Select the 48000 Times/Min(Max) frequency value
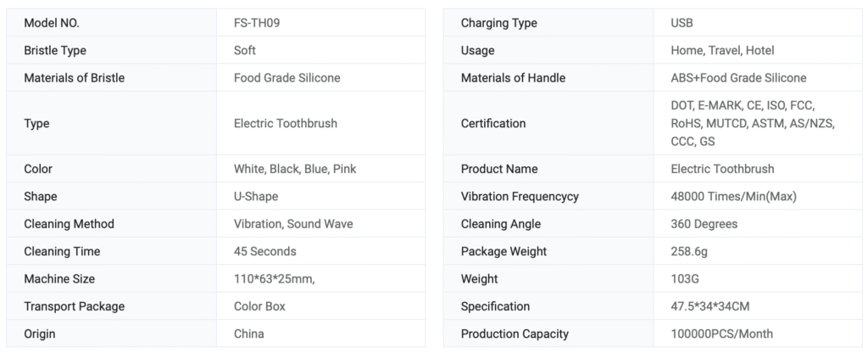Screen dimensions: 868x353 [733, 196]
